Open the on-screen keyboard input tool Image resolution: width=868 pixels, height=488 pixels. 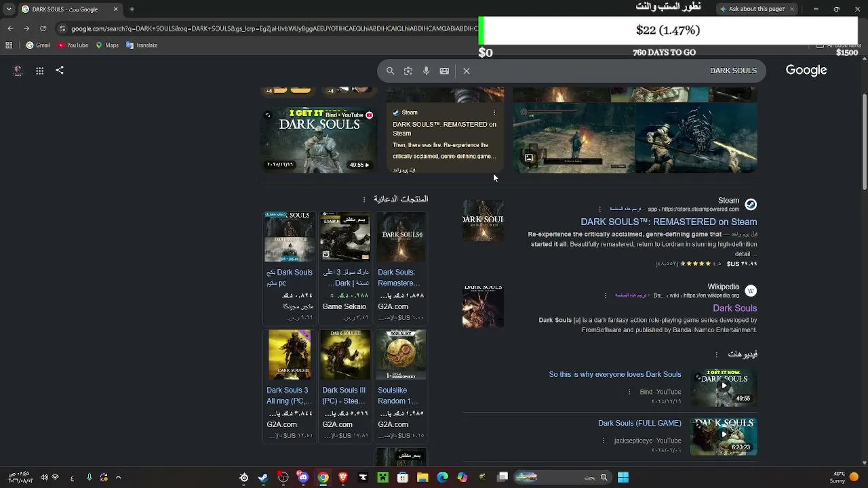(444, 70)
